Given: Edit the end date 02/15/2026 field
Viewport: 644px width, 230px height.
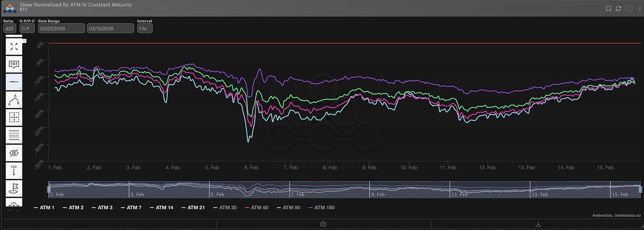Looking at the screenshot, I should coord(110,28).
